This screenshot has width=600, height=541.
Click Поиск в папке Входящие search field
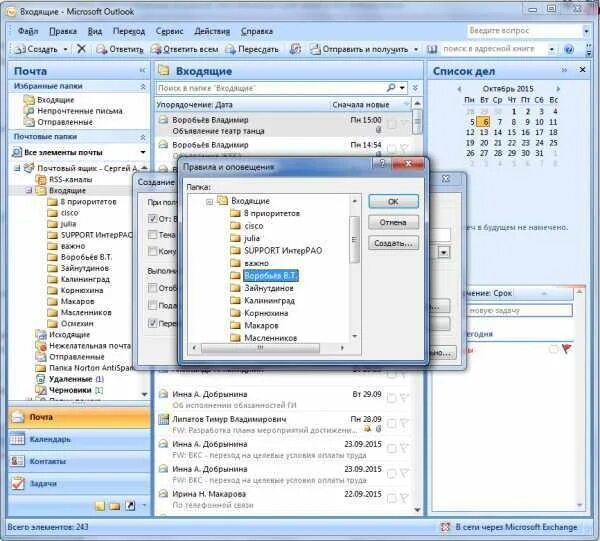270,88
